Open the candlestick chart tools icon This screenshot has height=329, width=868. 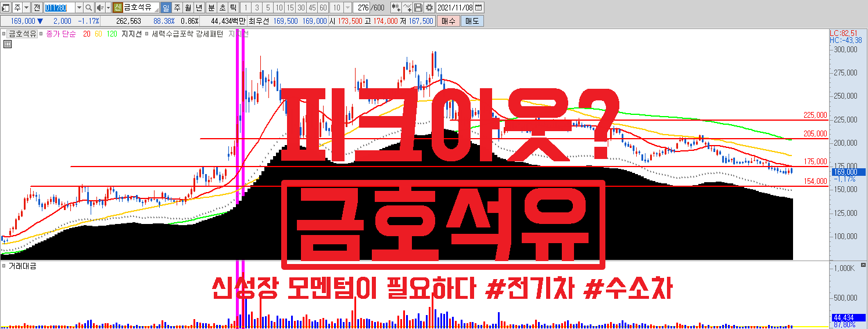[397, 8]
